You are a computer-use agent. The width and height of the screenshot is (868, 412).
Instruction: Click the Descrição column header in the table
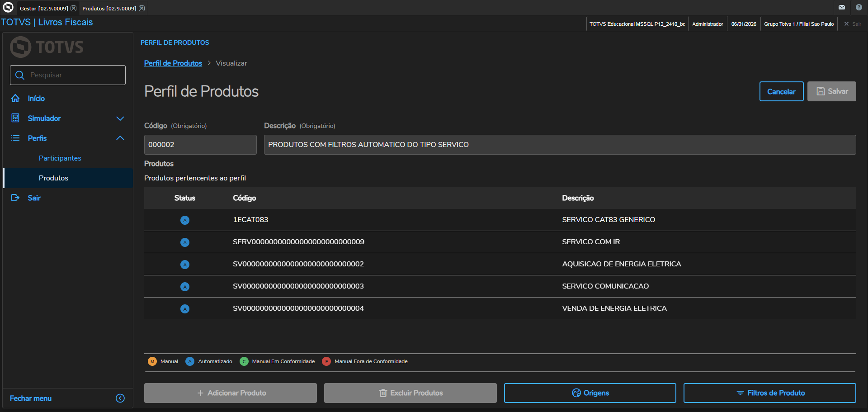click(578, 198)
